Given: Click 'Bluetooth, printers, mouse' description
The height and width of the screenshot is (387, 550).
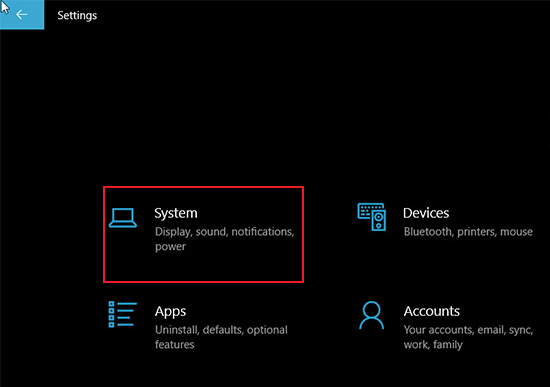Looking at the screenshot, I should 468,232.
